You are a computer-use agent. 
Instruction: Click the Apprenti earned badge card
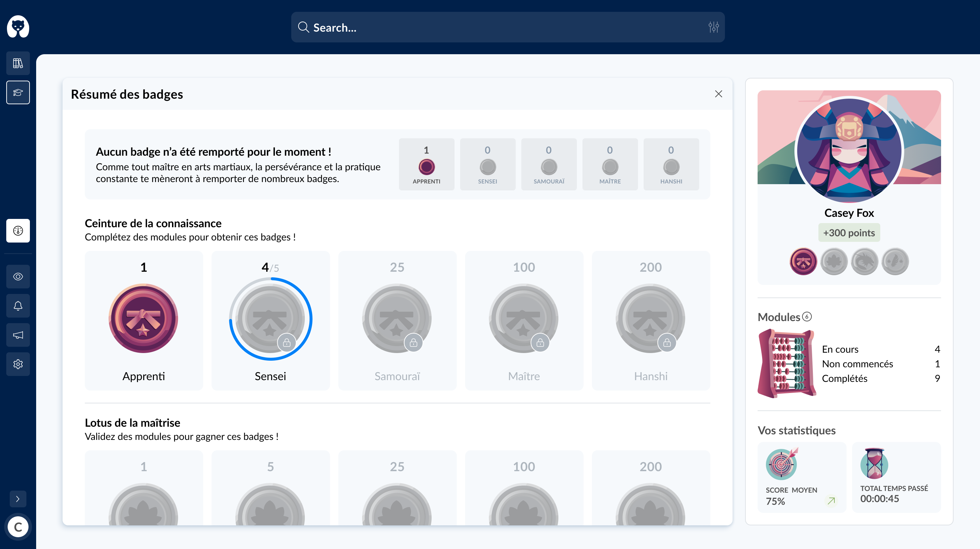[x=144, y=320]
